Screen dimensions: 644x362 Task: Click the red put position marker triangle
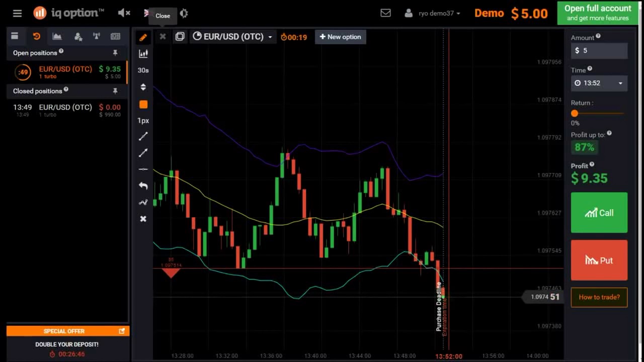(x=171, y=273)
